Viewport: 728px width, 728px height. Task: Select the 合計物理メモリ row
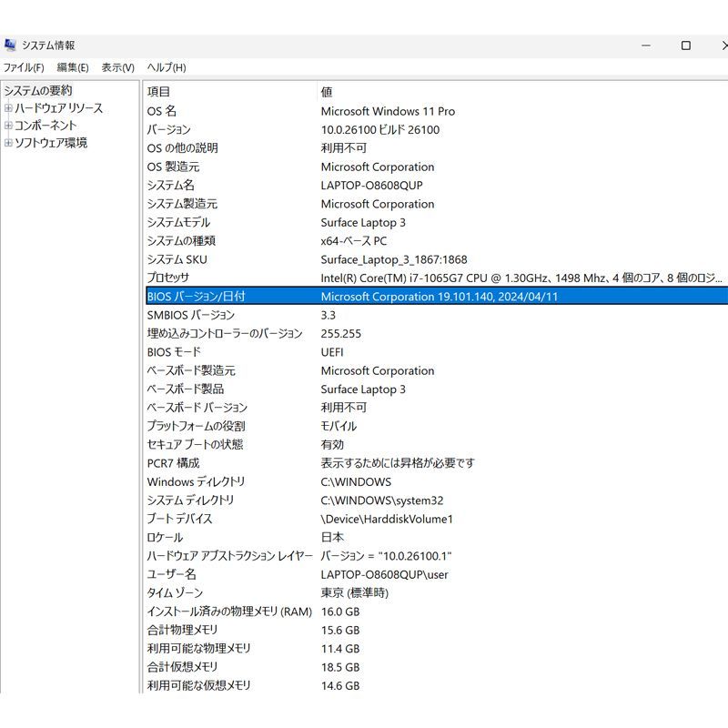(x=437, y=630)
